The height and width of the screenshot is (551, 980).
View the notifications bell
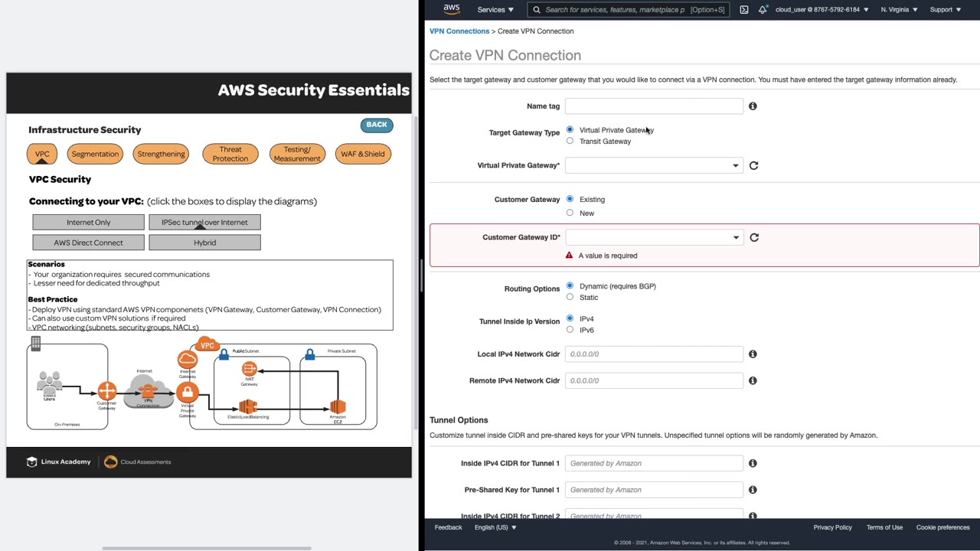763,10
